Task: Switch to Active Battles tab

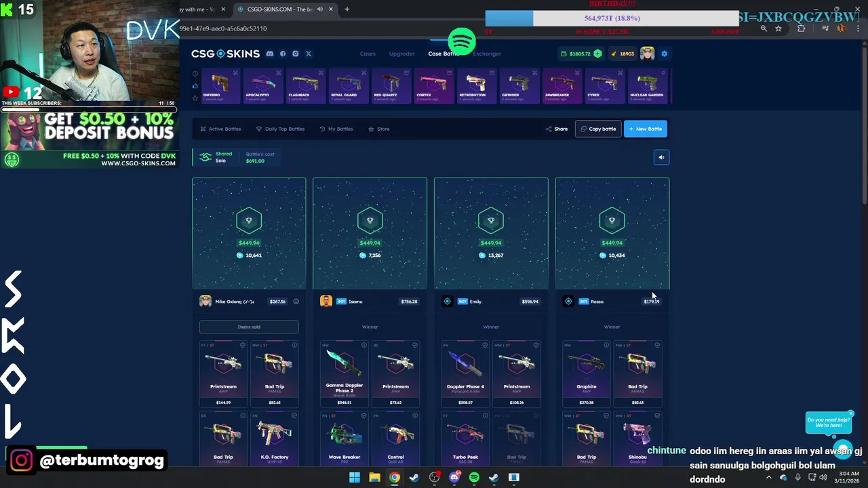Action: click(220, 129)
